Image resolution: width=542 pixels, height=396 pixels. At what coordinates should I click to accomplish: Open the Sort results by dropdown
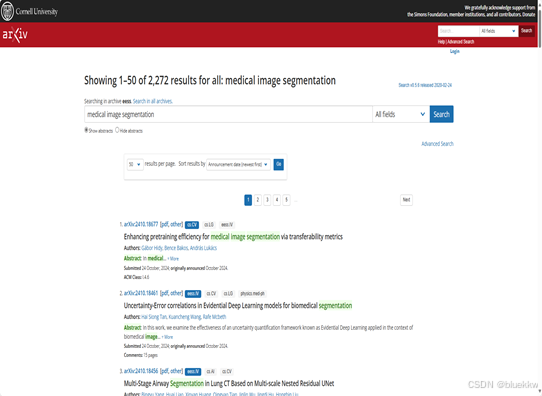click(x=238, y=164)
